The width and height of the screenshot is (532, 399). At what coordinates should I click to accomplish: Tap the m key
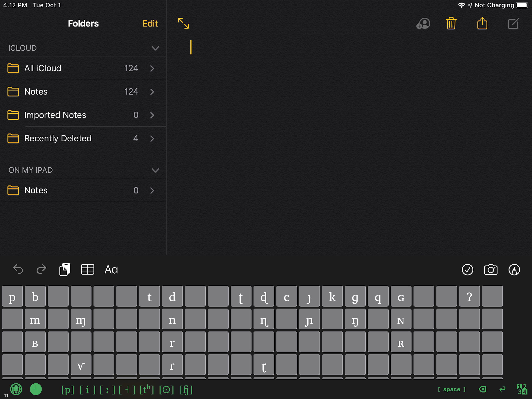(35, 319)
